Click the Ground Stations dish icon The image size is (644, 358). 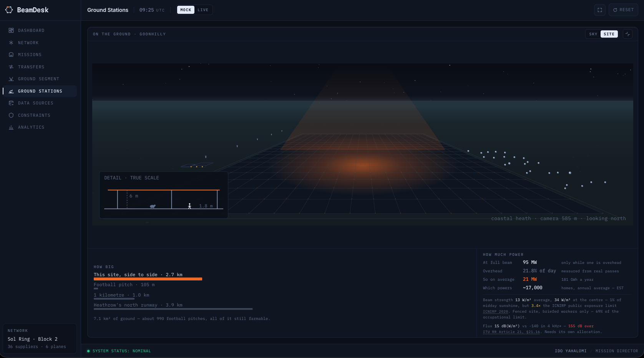pos(11,91)
